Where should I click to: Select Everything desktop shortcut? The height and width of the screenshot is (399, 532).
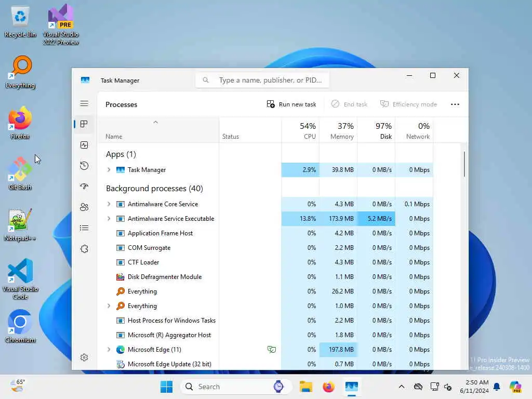click(x=20, y=72)
